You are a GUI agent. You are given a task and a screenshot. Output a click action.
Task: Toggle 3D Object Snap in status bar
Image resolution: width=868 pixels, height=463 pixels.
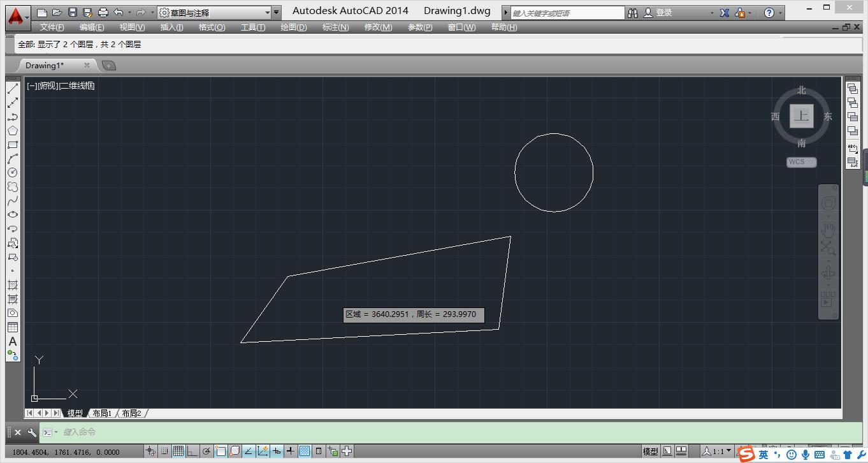click(235, 452)
